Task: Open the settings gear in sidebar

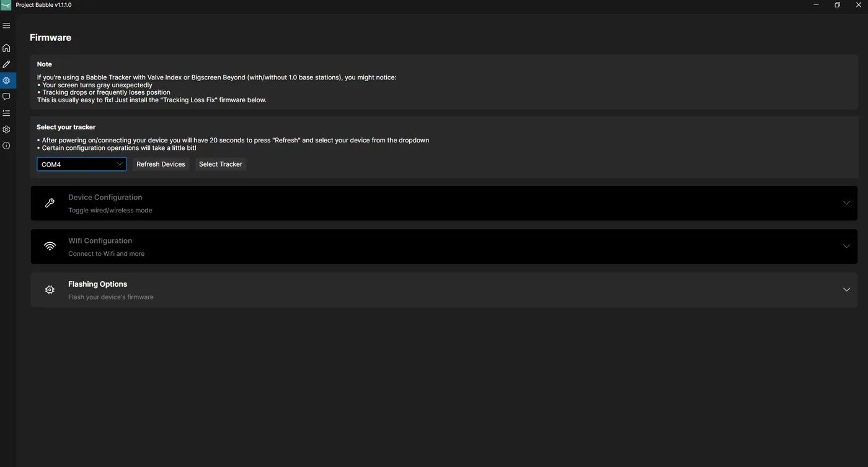Action: 6,129
